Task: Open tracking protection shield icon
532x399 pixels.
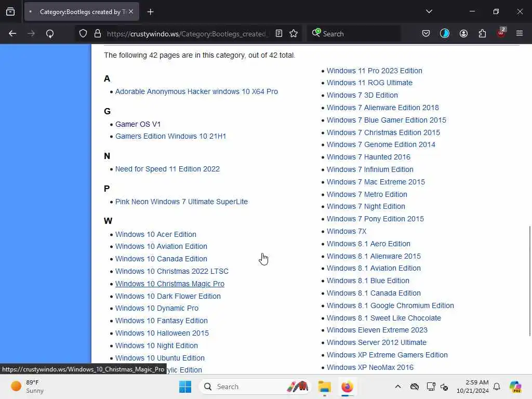Action: [83, 33]
